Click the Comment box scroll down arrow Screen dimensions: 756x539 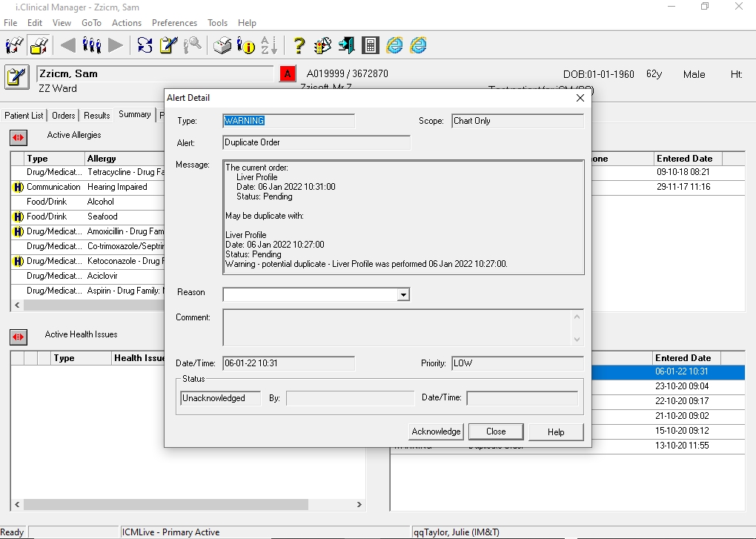(x=577, y=340)
